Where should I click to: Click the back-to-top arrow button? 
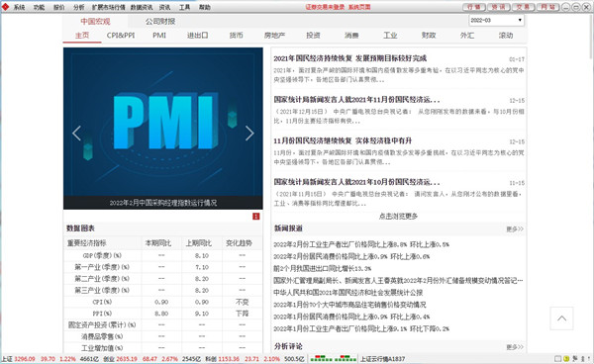click(561, 318)
